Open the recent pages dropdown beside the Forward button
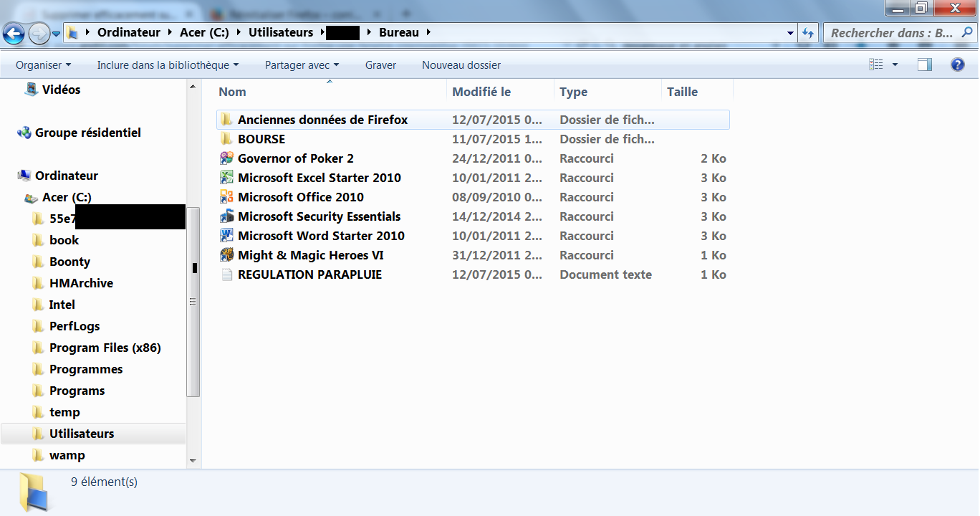Screen dimensions: 980x516 [x=56, y=33]
